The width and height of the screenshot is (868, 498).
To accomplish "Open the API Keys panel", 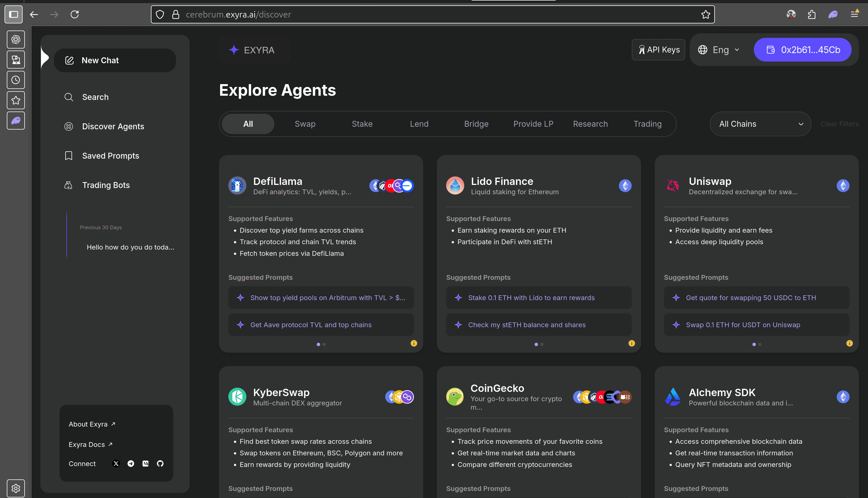I will [658, 50].
